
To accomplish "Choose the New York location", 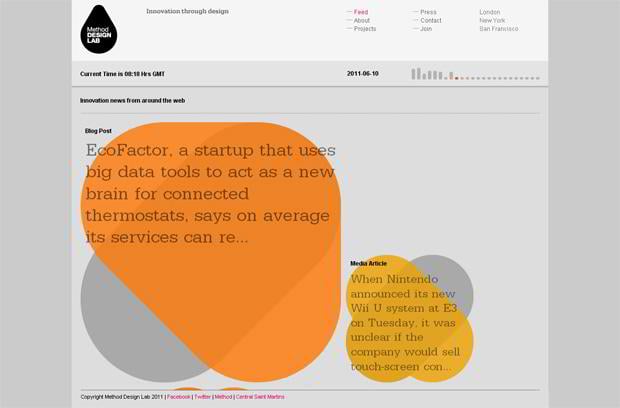I will [x=492, y=20].
